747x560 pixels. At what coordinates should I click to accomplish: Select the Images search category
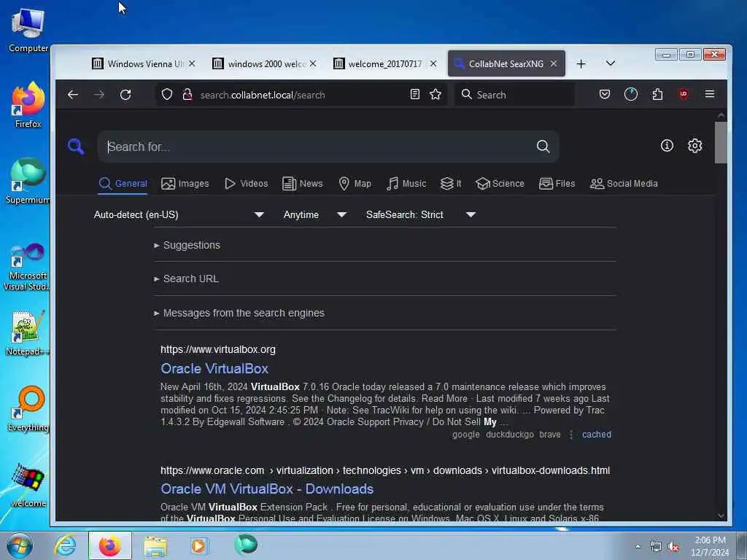pos(185,183)
